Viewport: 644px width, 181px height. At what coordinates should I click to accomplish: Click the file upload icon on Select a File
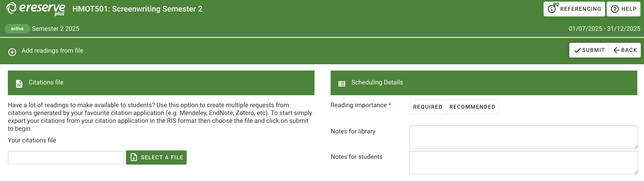134,157
